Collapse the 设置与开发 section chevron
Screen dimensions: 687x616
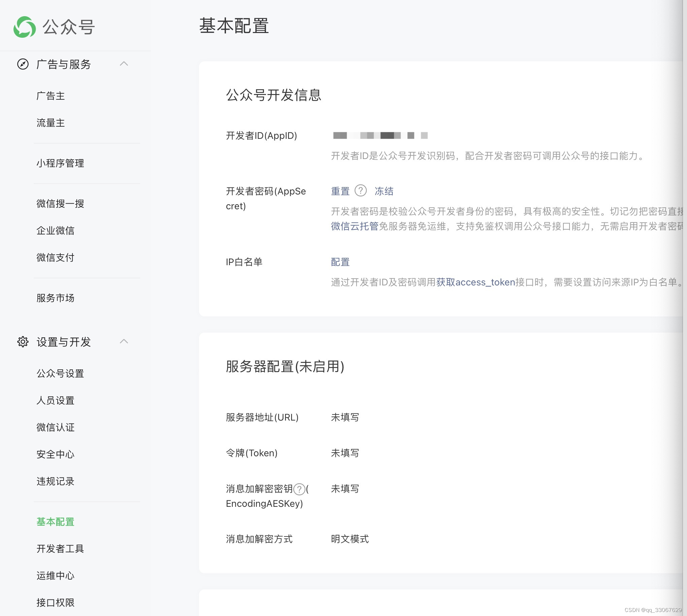click(x=124, y=341)
